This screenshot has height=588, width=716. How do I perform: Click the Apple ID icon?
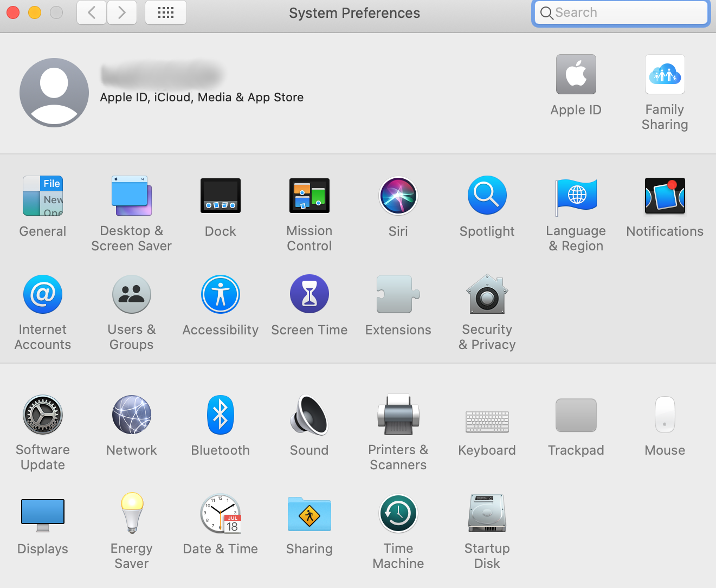576,75
